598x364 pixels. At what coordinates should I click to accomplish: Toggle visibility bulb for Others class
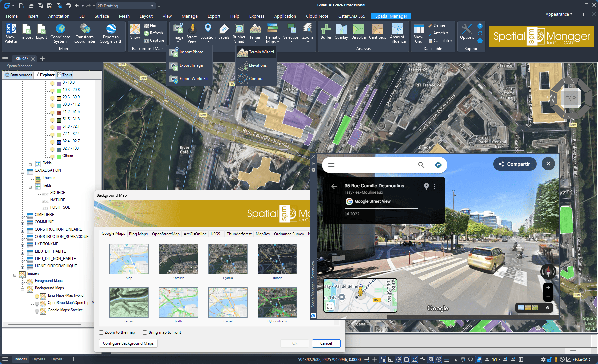point(52,156)
